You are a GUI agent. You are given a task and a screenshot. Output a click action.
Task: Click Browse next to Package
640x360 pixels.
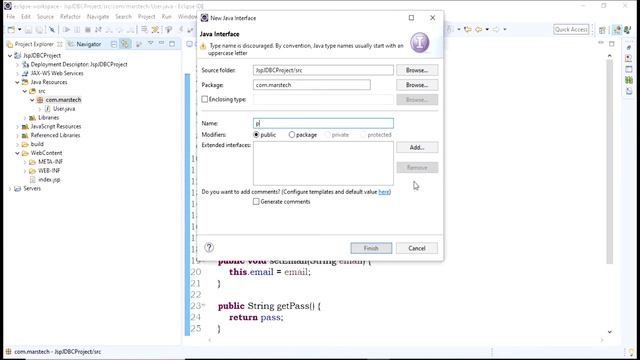(417, 85)
